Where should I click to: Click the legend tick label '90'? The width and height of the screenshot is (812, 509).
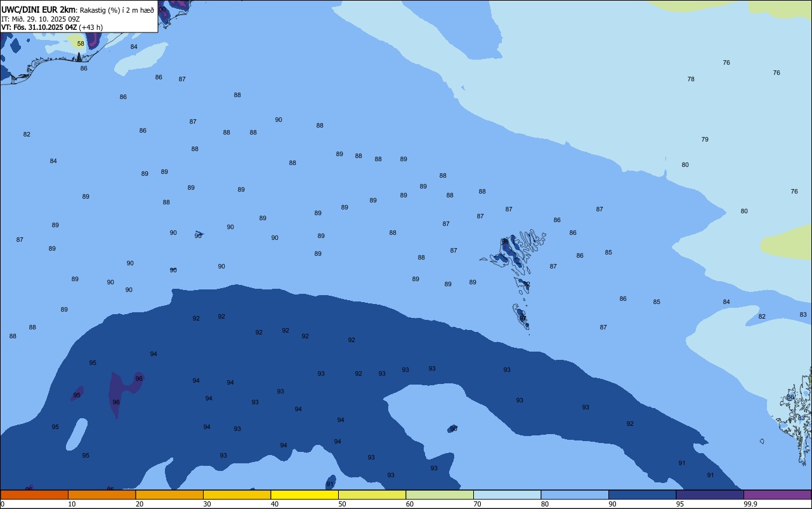point(612,504)
